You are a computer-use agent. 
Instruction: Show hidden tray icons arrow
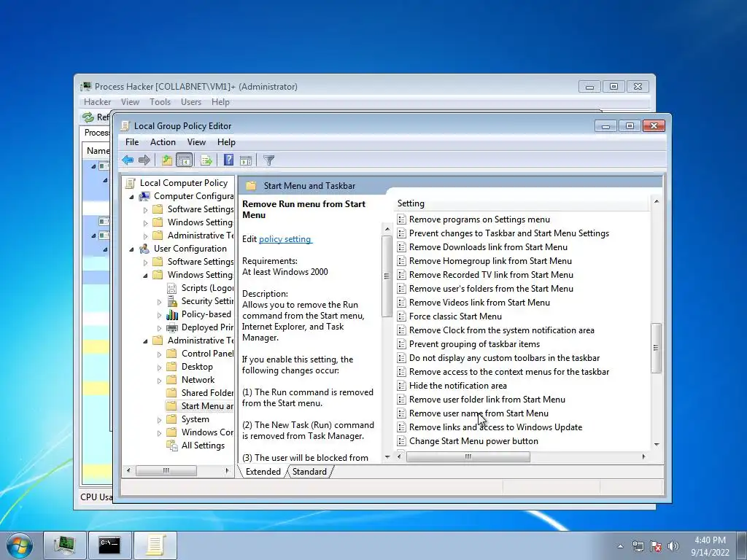coord(620,546)
